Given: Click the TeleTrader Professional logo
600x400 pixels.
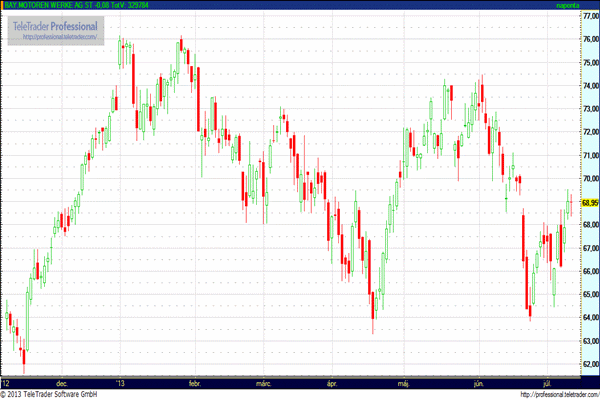Looking at the screenshot, I should (x=54, y=25).
